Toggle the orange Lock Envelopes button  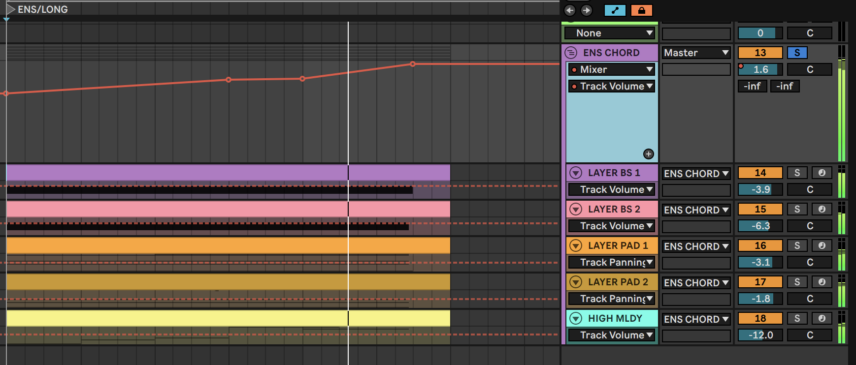(641, 10)
